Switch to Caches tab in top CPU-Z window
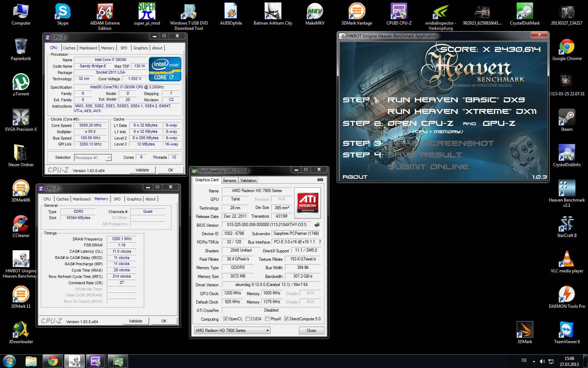Image resolution: width=588 pixels, height=368 pixels. [69, 48]
